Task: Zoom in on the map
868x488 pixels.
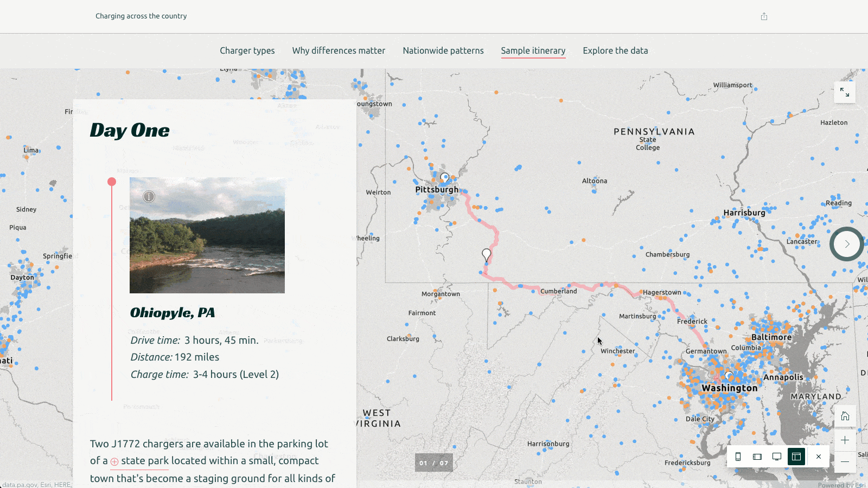Action: coord(845,440)
